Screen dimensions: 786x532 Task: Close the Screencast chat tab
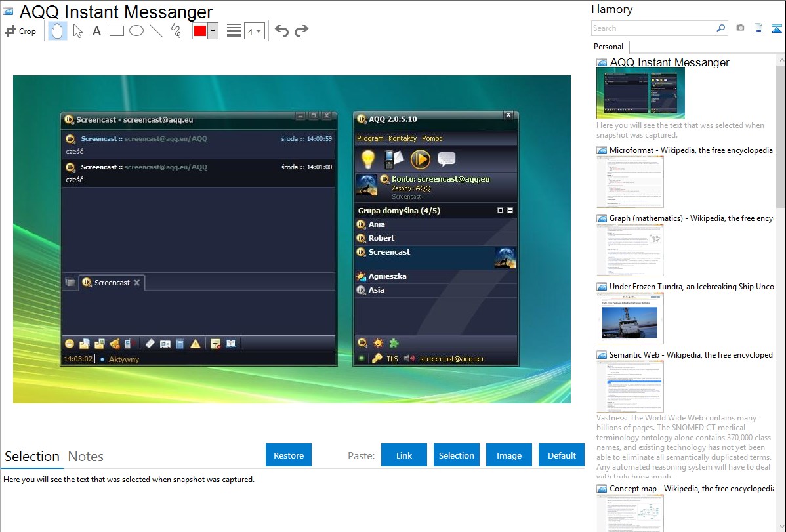point(137,283)
